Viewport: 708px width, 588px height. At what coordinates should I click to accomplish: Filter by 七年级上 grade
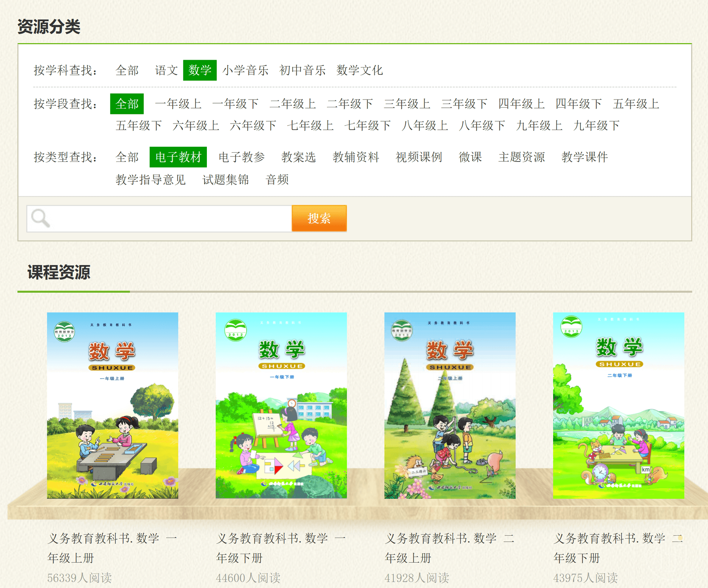pos(310,125)
